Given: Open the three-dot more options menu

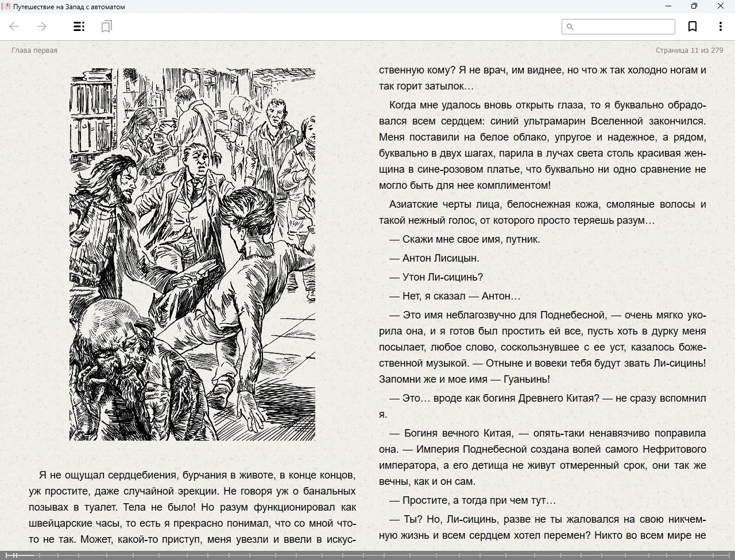Looking at the screenshot, I should pos(720,26).
